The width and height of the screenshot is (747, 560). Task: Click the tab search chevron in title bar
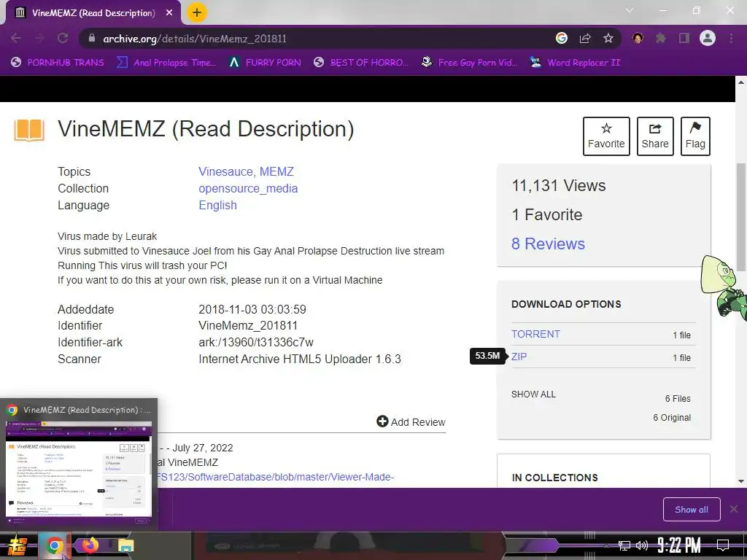click(630, 10)
